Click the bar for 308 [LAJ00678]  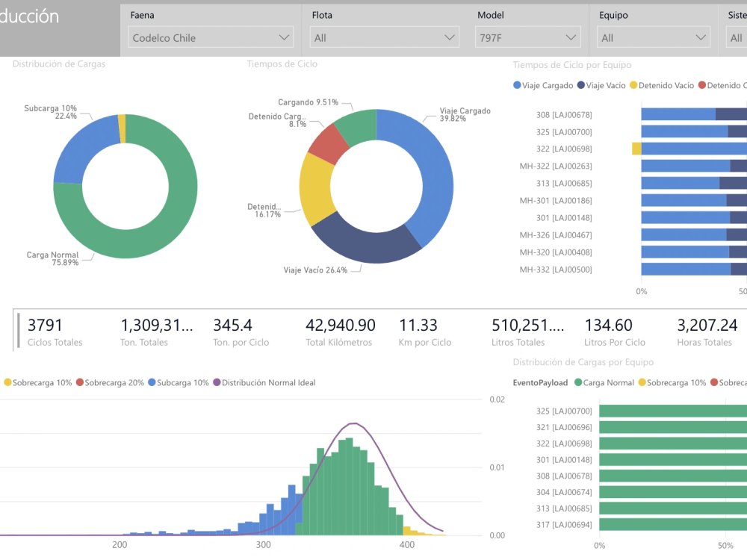(x=687, y=114)
